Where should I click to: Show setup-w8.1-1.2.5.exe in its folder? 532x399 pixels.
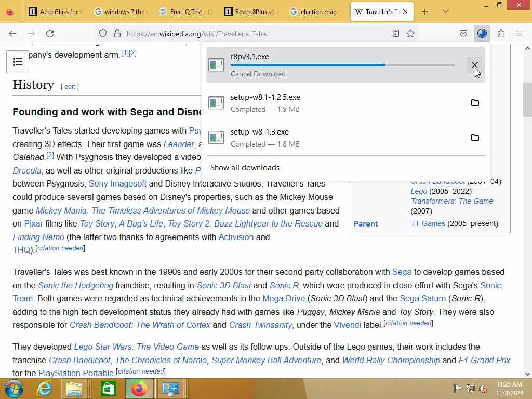pyautogui.click(x=475, y=102)
